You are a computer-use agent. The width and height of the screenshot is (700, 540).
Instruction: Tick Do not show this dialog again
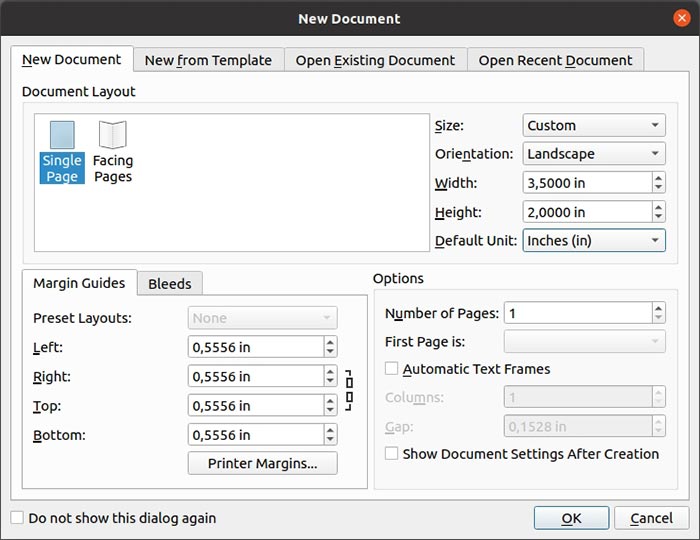pos(17,518)
